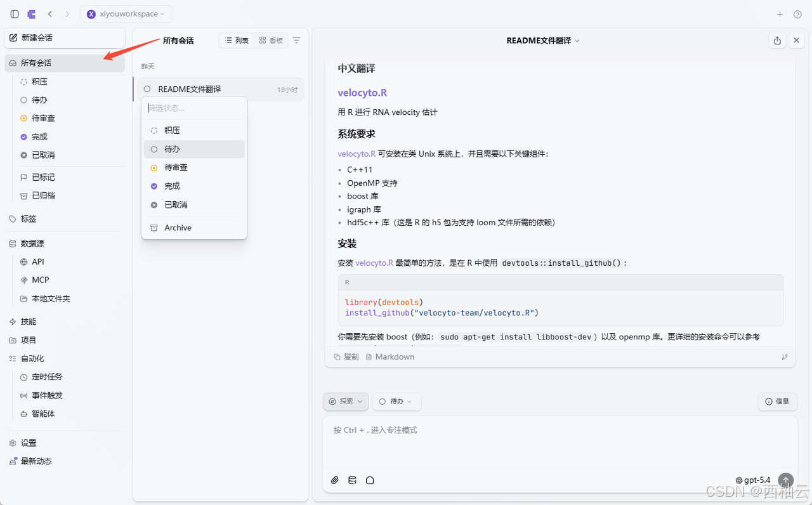Screen dimensions: 812x505
Task: Switch to 列表 list view
Action: click(237, 41)
